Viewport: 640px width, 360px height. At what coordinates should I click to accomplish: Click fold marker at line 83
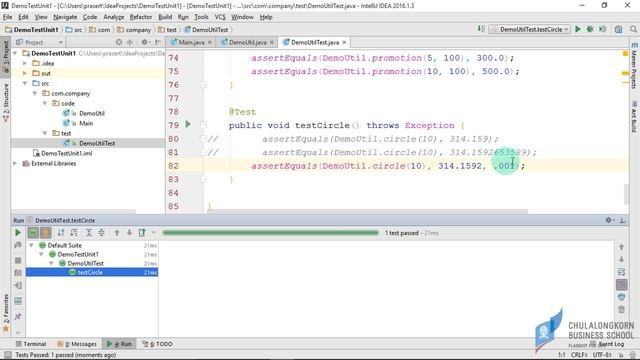point(203,179)
